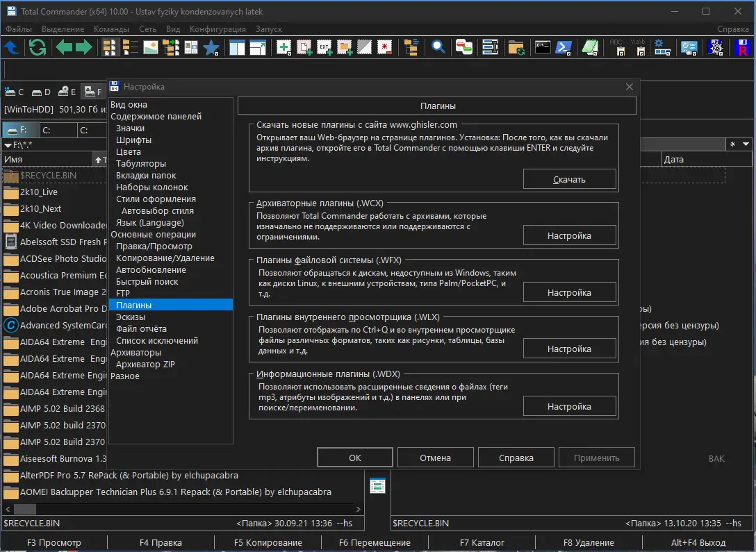Open the blue star favorites icon
The width and height of the screenshot is (756, 552).
click(211, 47)
